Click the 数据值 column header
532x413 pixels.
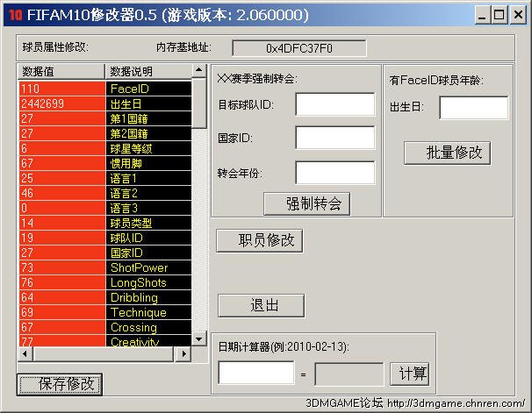[x=61, y=71]
